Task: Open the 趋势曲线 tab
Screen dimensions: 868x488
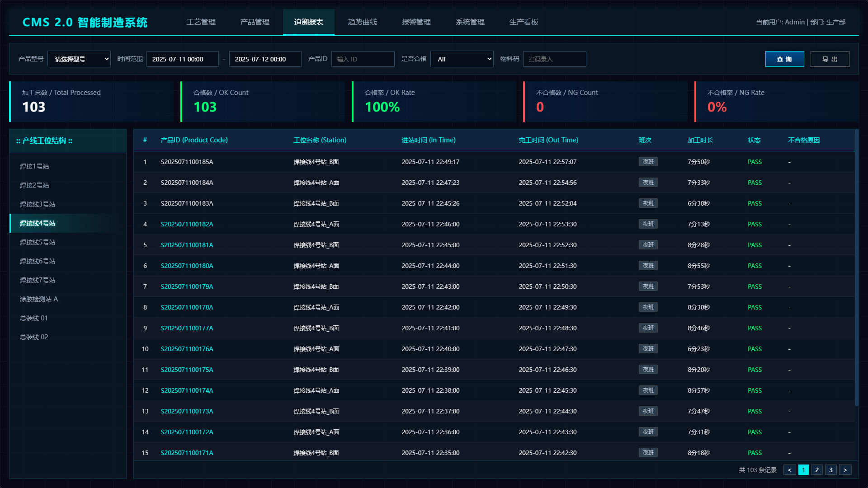Action: [362, 22]
